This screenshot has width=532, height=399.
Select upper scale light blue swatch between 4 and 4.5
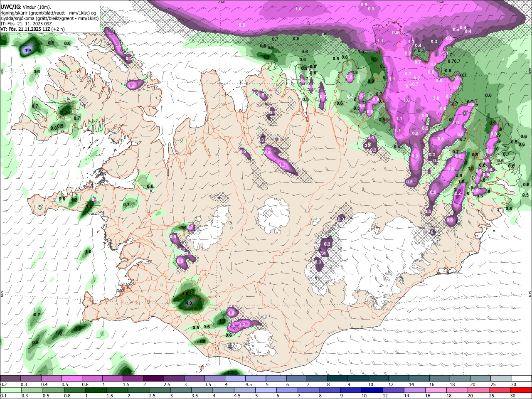[235, 378]
